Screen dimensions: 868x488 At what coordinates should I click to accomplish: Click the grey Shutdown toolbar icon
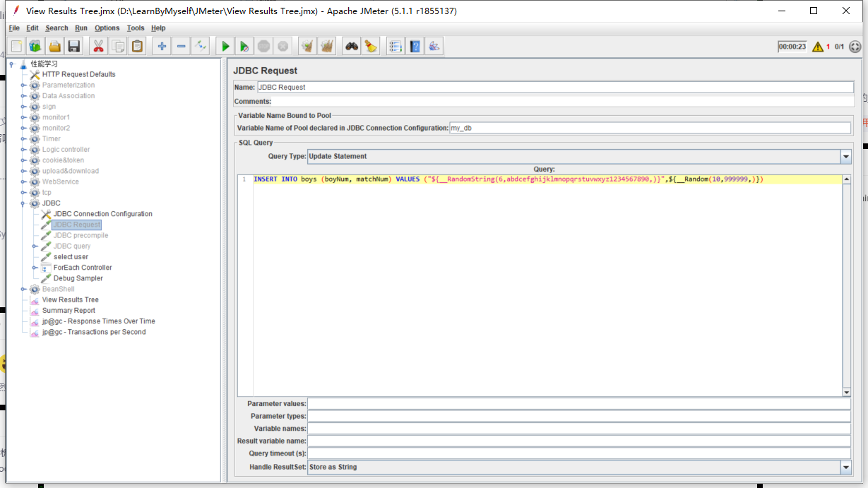(x=283, y=47)
